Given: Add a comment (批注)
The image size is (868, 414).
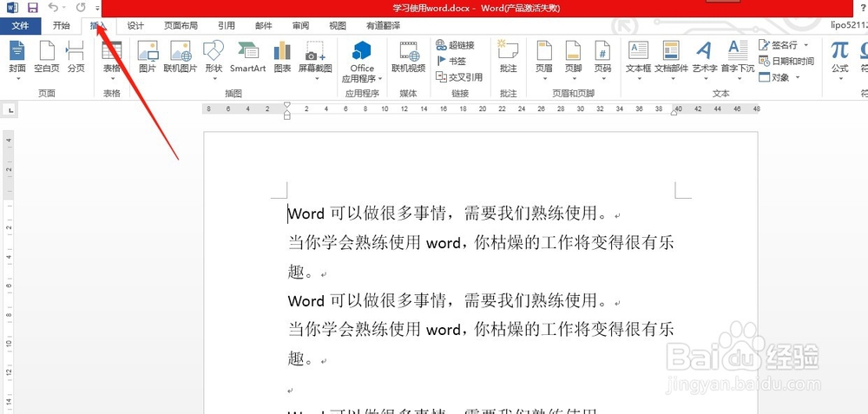Looking at the screenshot, I should [508, 57].
